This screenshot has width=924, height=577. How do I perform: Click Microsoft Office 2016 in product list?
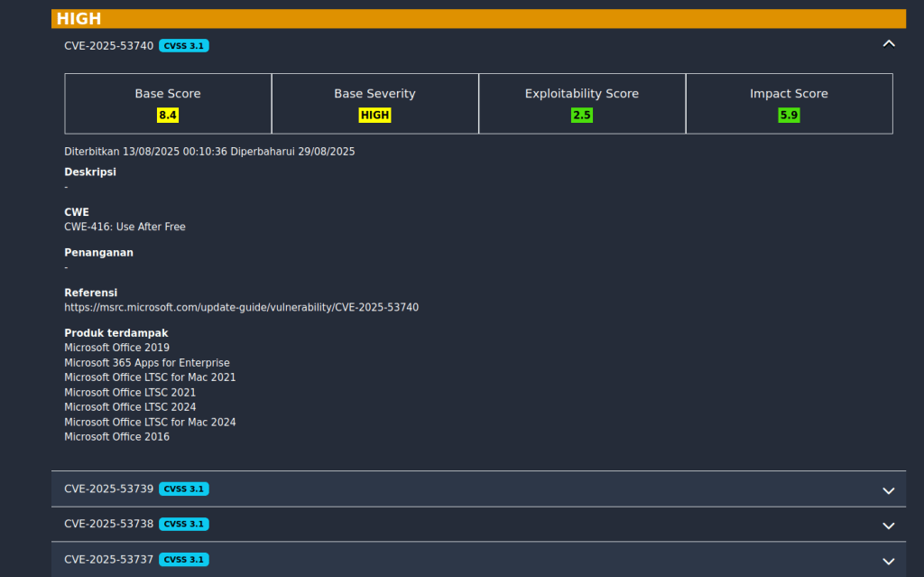click(x=116, y=437)
